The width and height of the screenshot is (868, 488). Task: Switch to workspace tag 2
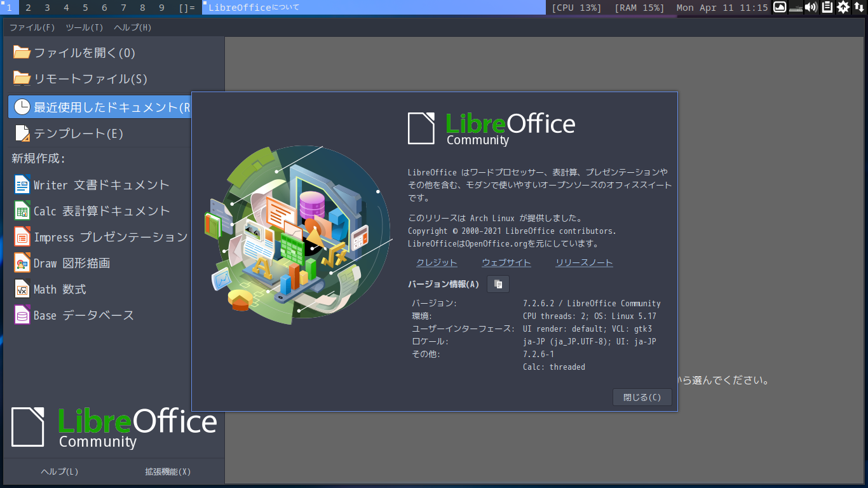[x=29, y=8]
